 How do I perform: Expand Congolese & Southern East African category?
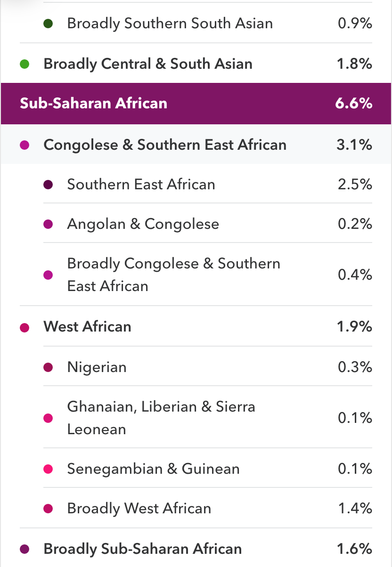[196, 145]
